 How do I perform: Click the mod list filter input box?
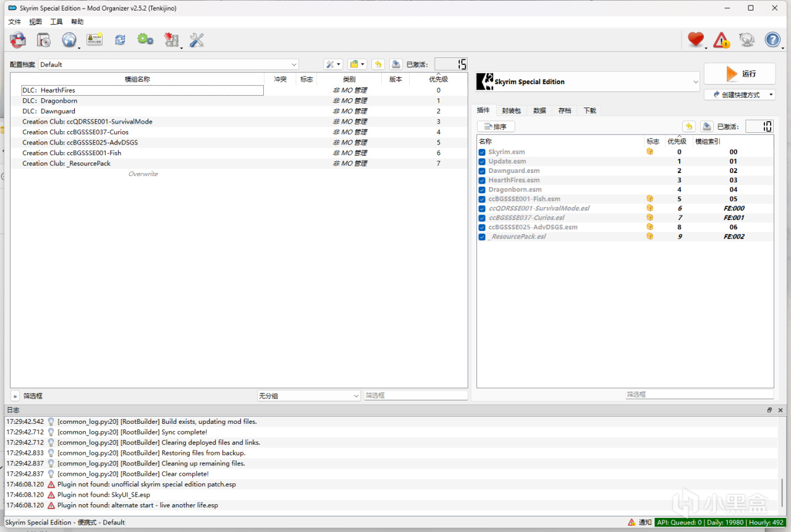pyautogui.click(x=415, y=395)
